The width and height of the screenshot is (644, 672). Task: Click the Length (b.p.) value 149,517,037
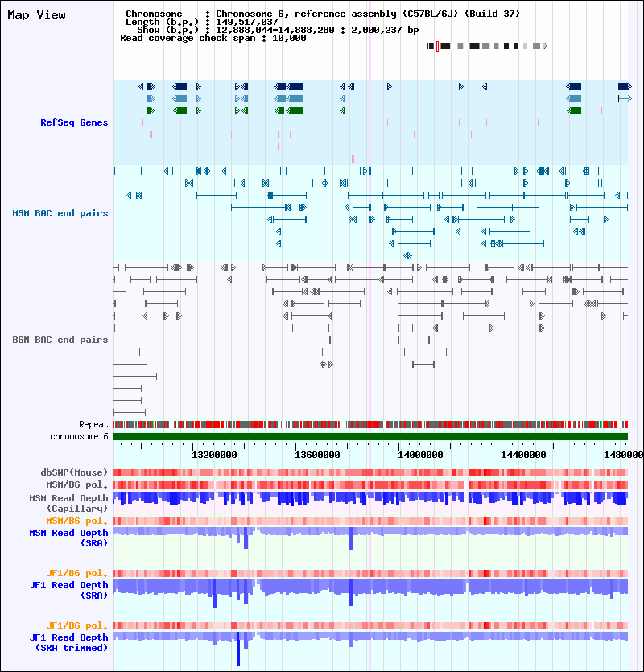(x=246, y=22)
